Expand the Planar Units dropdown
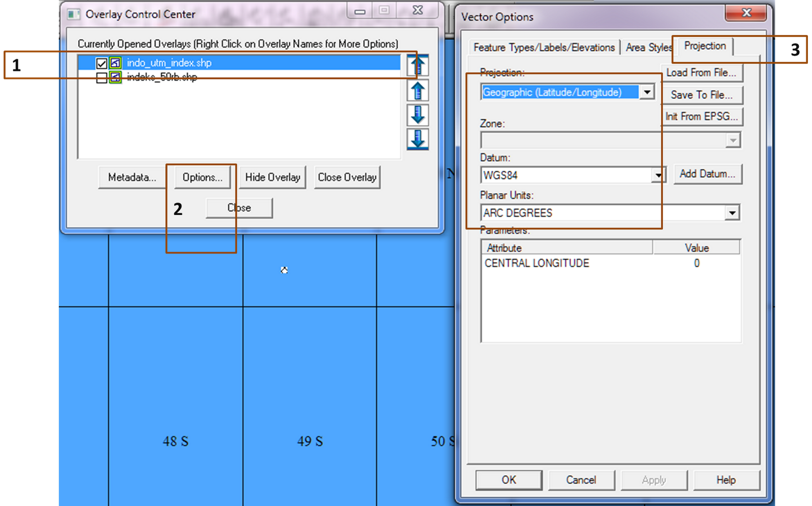The image size is (812, 506). (732, 212)
